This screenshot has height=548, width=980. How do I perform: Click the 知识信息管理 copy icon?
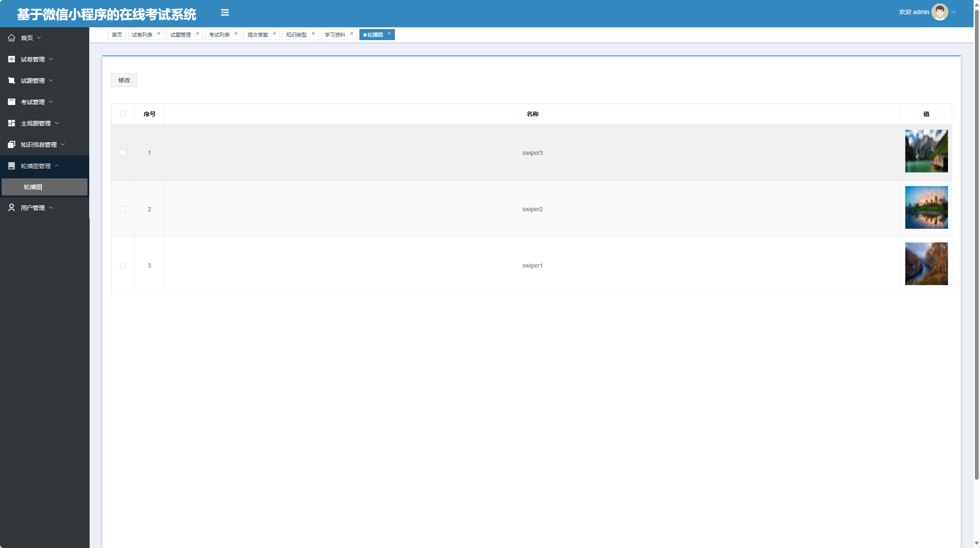12,145
